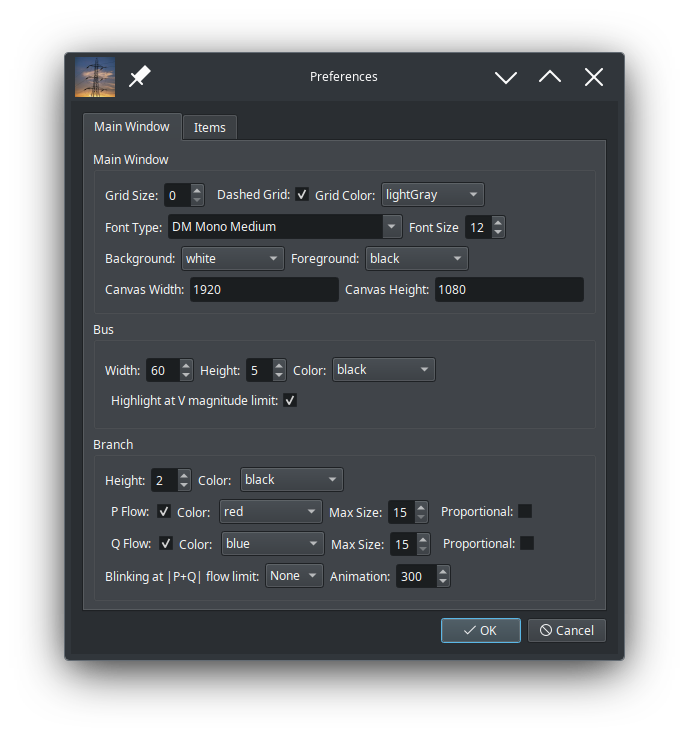Screen dimensions: 689x737
Task: Decrease the Bus Width value
Action: pyautogui.click(x=186, y=376)
